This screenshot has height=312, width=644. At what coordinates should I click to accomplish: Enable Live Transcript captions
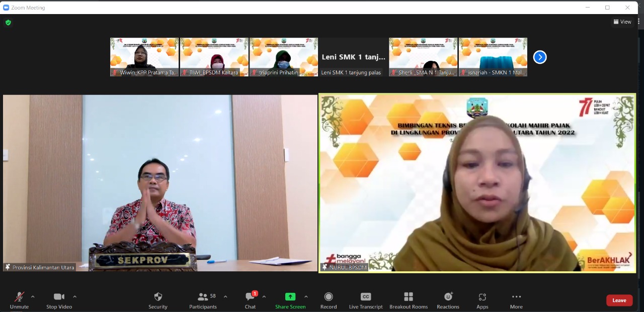click(x=366, y=300)
